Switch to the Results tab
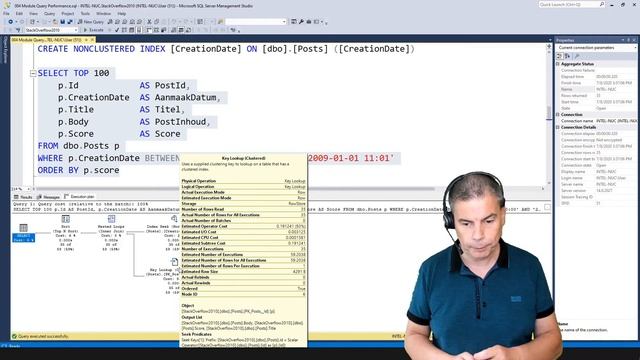This screenshot has width=640, height=360. tap(23, 197)
